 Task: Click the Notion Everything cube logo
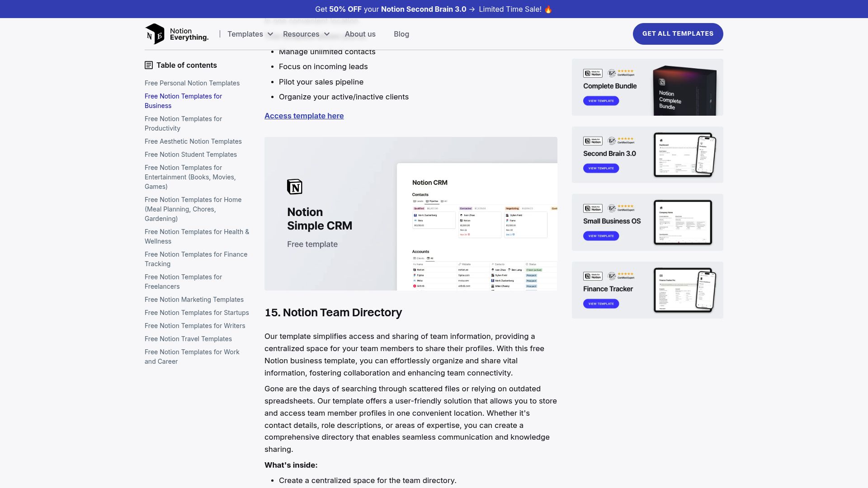(155, 34)
